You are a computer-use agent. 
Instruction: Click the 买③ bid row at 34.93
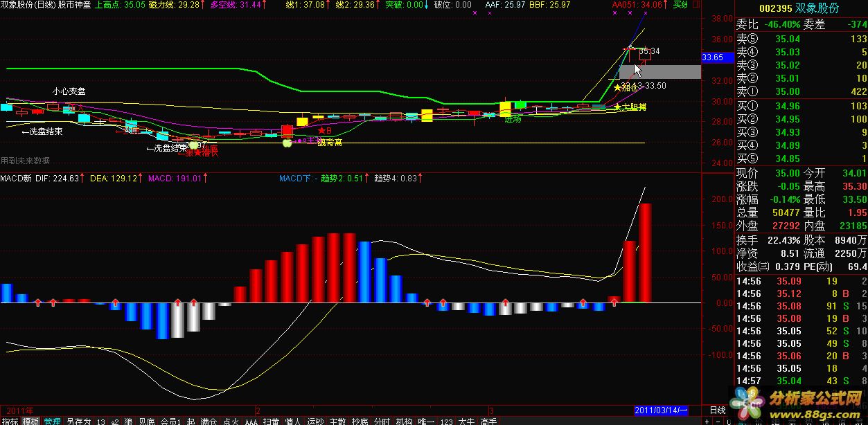[x=801, y=132]
